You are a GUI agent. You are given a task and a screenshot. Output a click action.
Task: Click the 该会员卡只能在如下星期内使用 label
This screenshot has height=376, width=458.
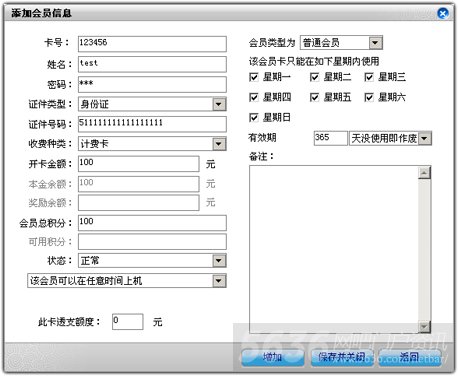pos(314,61)
